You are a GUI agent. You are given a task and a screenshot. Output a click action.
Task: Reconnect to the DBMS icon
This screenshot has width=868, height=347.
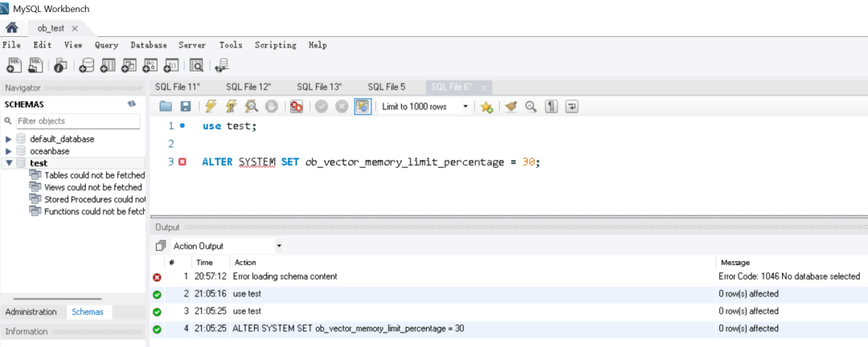coord(222,65)
